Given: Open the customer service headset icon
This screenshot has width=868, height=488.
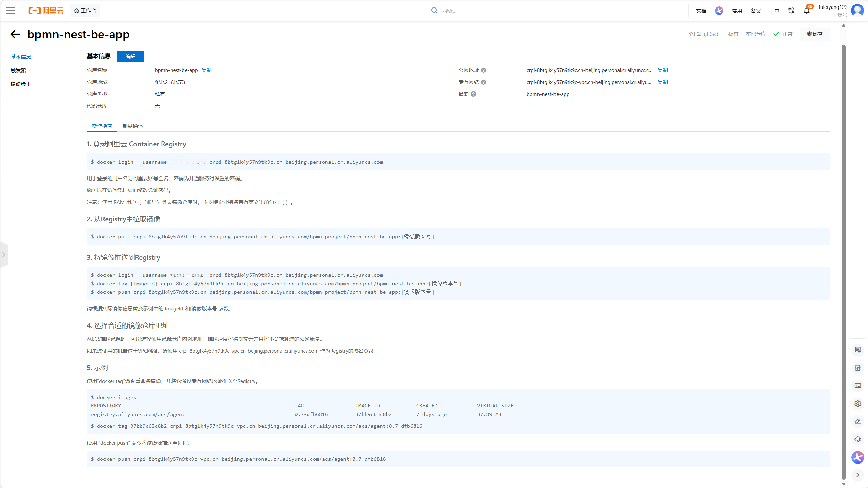Looking at the screenshot, I should tap(858, 439).
